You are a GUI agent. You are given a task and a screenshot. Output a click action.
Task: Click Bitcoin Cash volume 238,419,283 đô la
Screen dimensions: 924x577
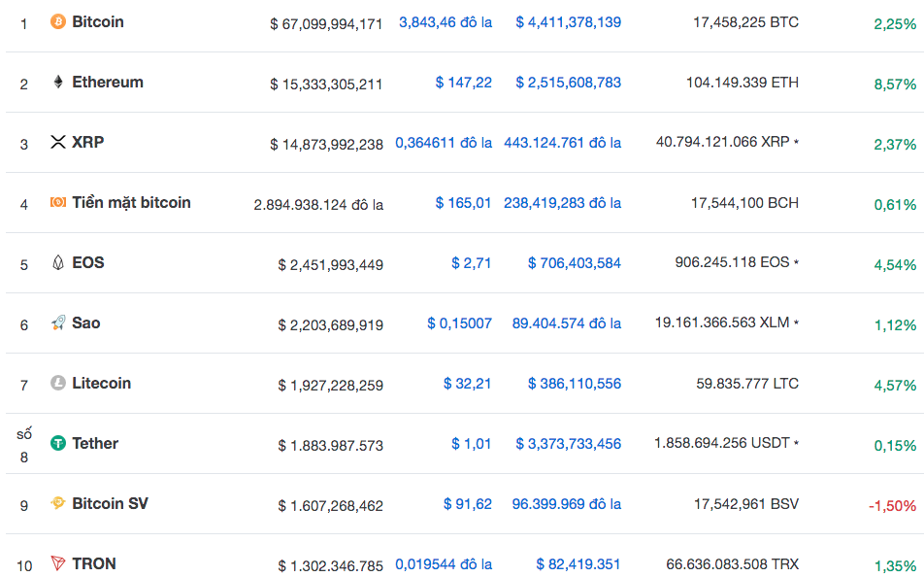click(563, 203)
